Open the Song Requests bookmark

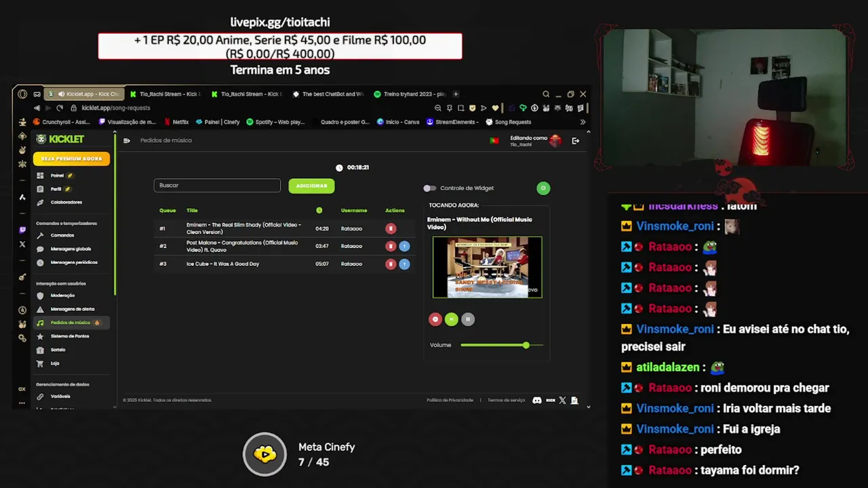coord(509,122)
